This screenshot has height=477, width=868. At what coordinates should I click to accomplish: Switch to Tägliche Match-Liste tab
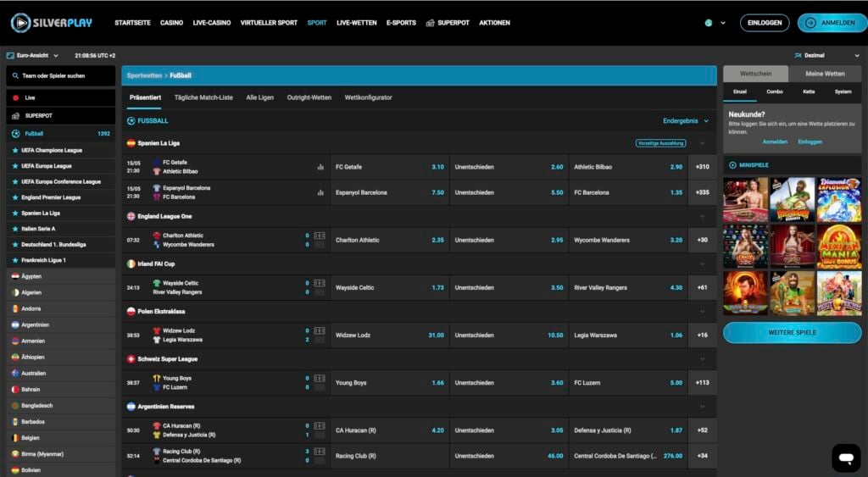203,97
